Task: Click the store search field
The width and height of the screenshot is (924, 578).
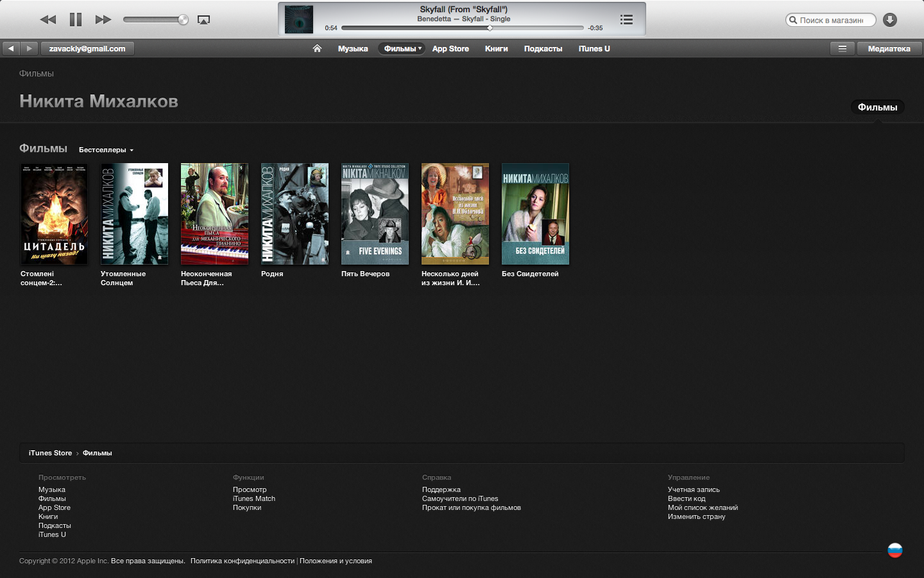Action: point(830,20)
